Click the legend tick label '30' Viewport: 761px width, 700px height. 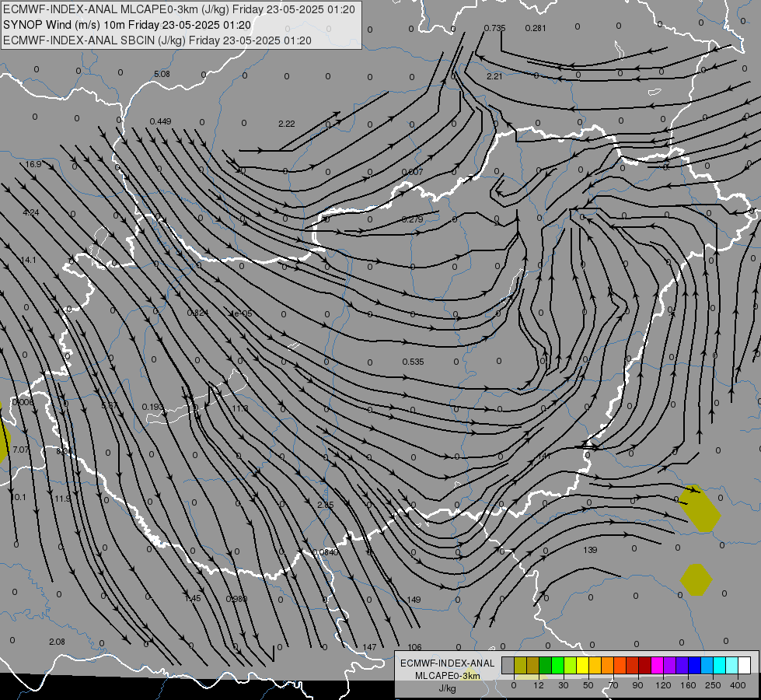pos(563,685)
